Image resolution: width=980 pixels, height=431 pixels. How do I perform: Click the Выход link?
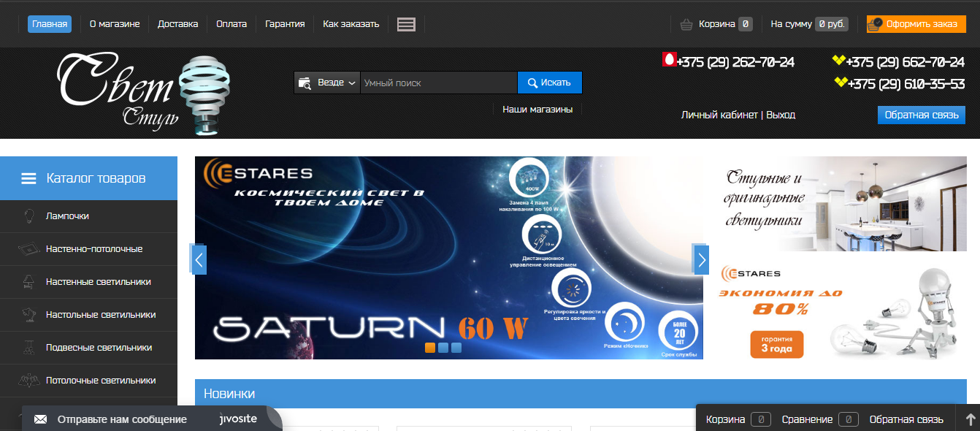[781, 115]
